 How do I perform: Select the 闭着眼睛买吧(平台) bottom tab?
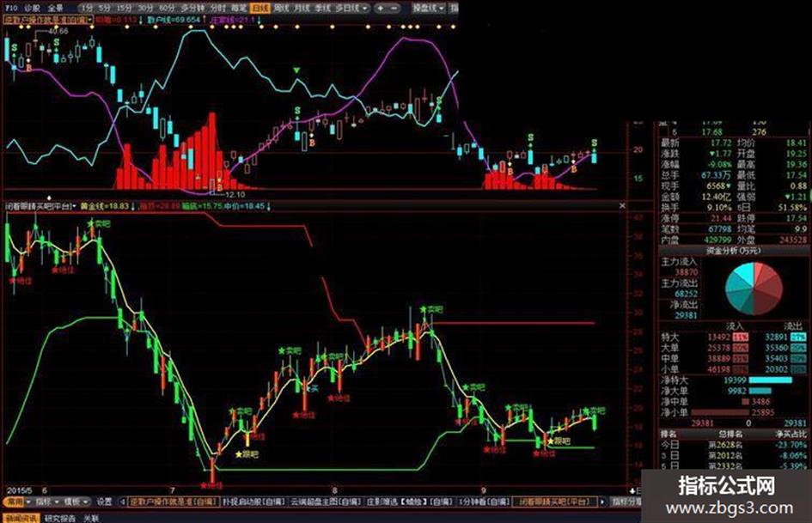553,502
